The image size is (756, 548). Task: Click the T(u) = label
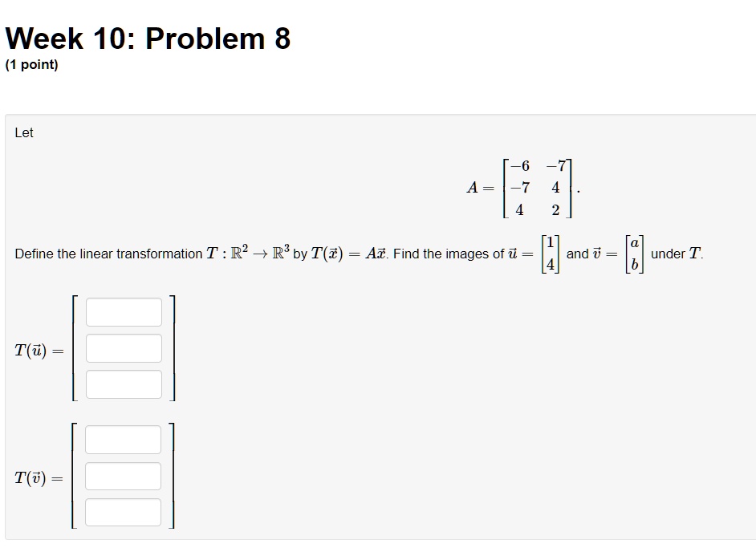click(39, 351)
